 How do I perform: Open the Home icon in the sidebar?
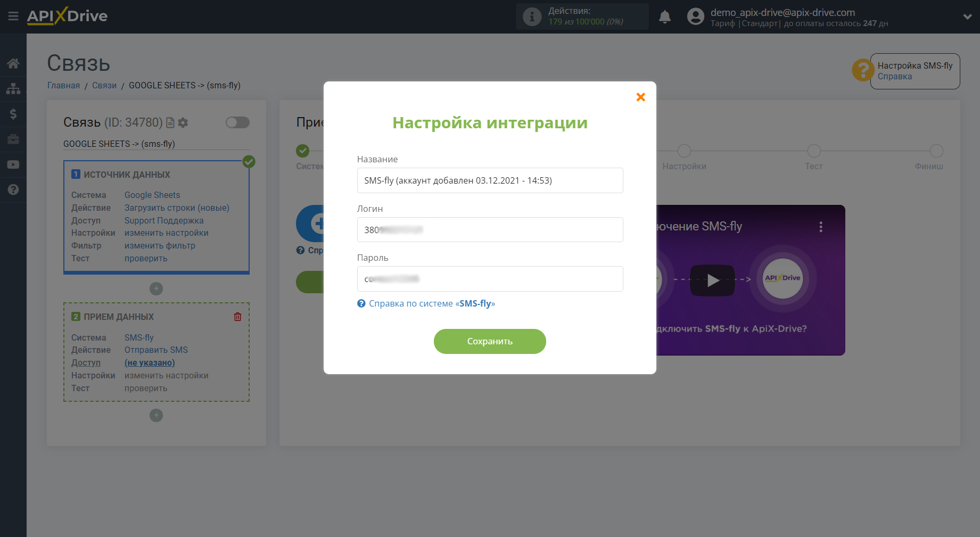tap(13, 63)
